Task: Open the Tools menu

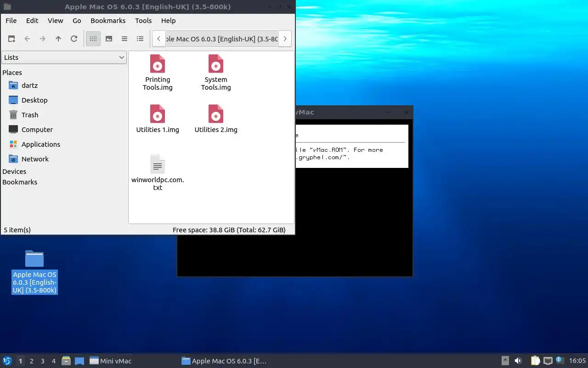Action: click(x=143, y=21)
